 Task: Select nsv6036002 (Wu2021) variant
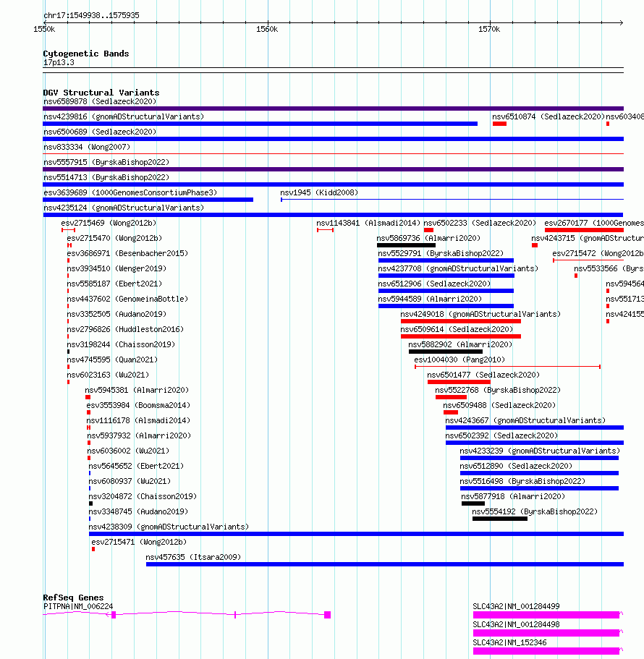click(x=128, y=450)
